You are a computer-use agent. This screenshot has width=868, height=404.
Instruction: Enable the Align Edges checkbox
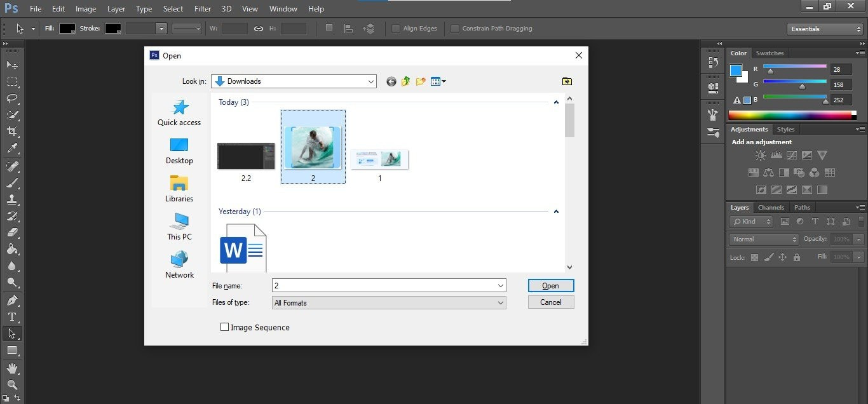pos(396,29)
